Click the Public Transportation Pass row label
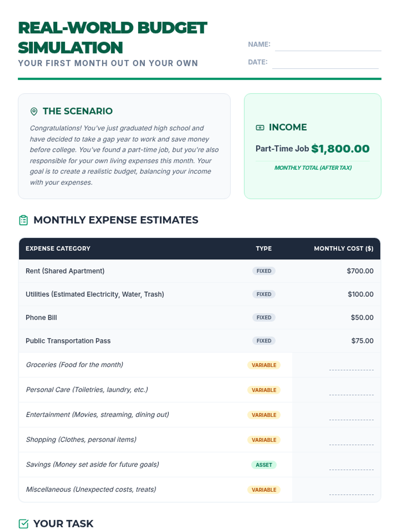This screenshot has height=532, width=399. coord(68,341)
